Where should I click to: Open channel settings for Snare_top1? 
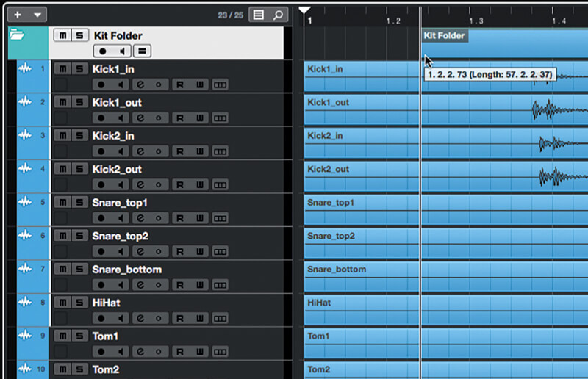tap(140, 218)
